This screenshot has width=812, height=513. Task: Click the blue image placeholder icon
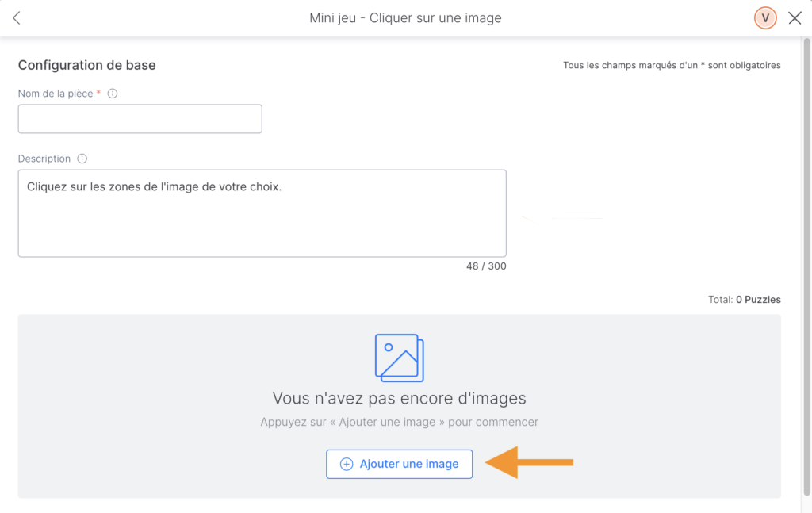[x=399, y=358]
